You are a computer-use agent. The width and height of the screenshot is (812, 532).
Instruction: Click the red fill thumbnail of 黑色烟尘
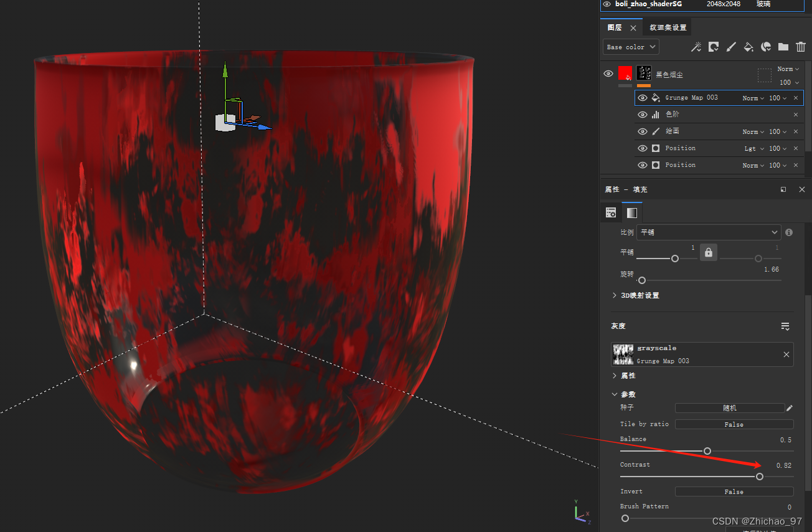point(625,74)
